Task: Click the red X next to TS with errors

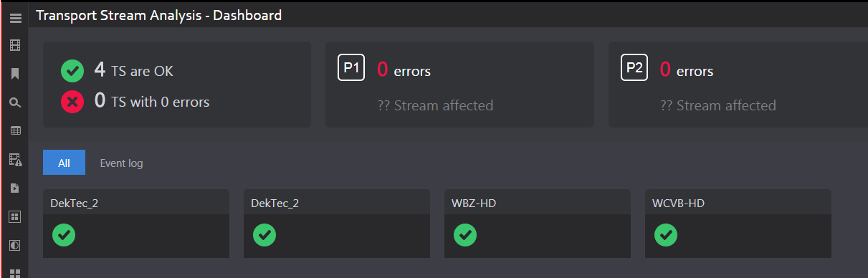Action: tap(72, 102)
